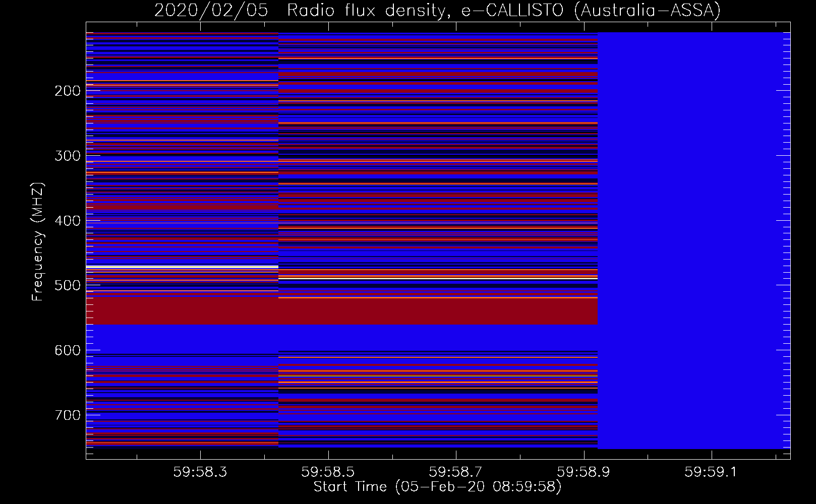Click the time tick label '59:58.5'
Image resolution: width=816 pixels, height=504 pixels.
pos(328,472)
